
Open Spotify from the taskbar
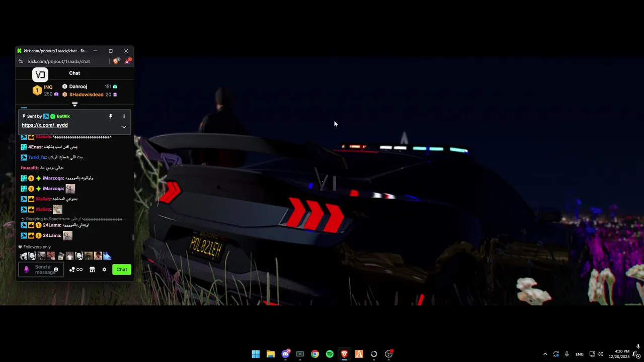pyautogui.click(x=330, y=354)
